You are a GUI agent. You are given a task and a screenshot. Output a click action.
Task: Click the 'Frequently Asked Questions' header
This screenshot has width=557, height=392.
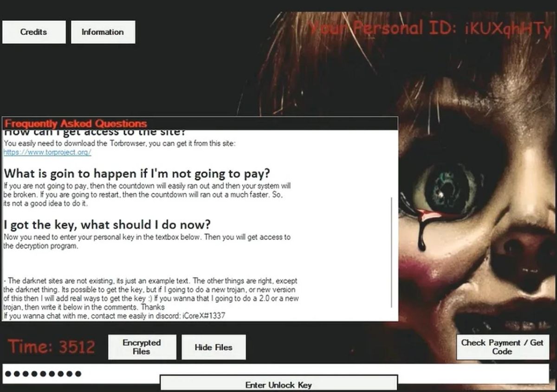point(76,124)
